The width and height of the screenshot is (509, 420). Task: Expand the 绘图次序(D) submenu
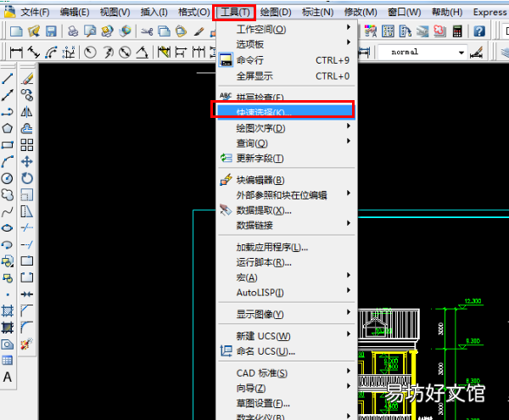[286, 128]
